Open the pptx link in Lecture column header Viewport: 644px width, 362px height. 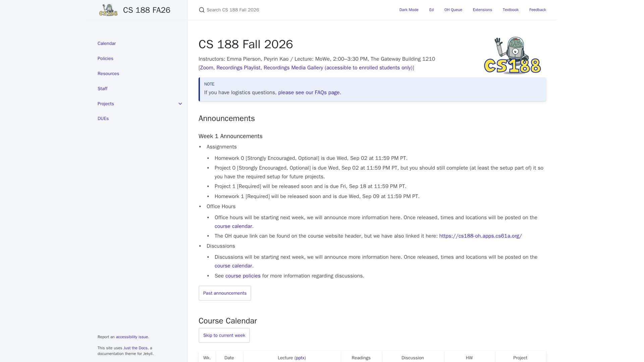point(300,358)
